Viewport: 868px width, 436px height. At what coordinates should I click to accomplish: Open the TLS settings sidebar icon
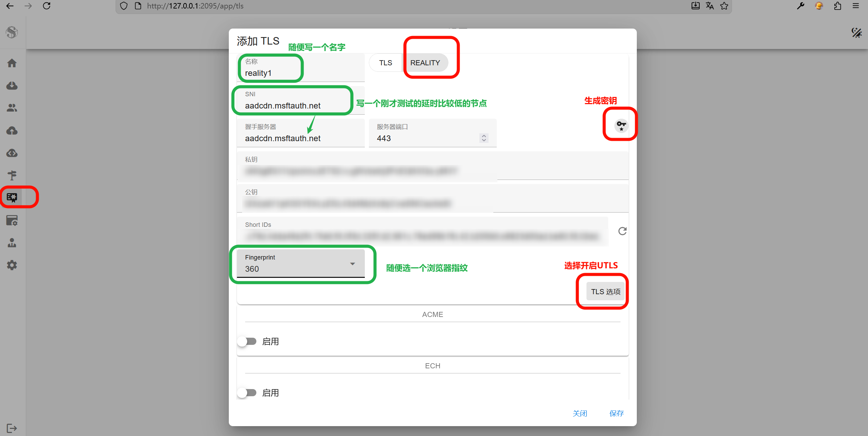(12, 197)
